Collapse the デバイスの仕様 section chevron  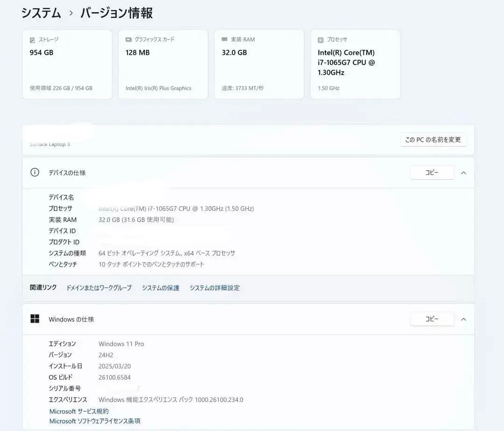click(x=463, y=173)
